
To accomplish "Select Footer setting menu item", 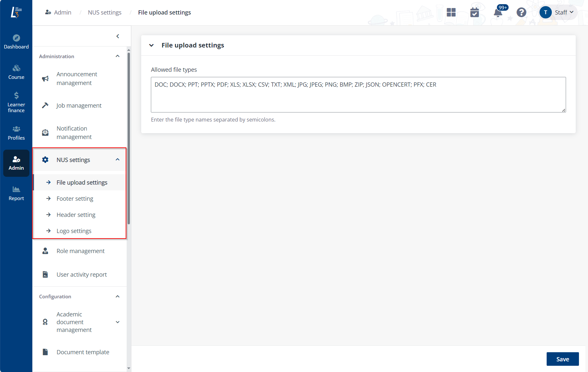I will coord(75,198).
